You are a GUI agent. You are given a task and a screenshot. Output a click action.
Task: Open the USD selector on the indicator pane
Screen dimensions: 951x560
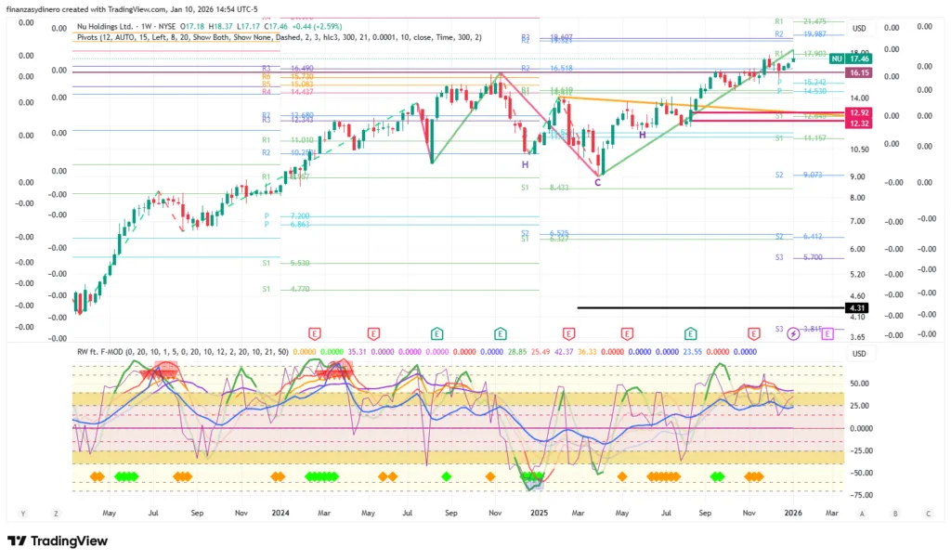tap(859, 353)
